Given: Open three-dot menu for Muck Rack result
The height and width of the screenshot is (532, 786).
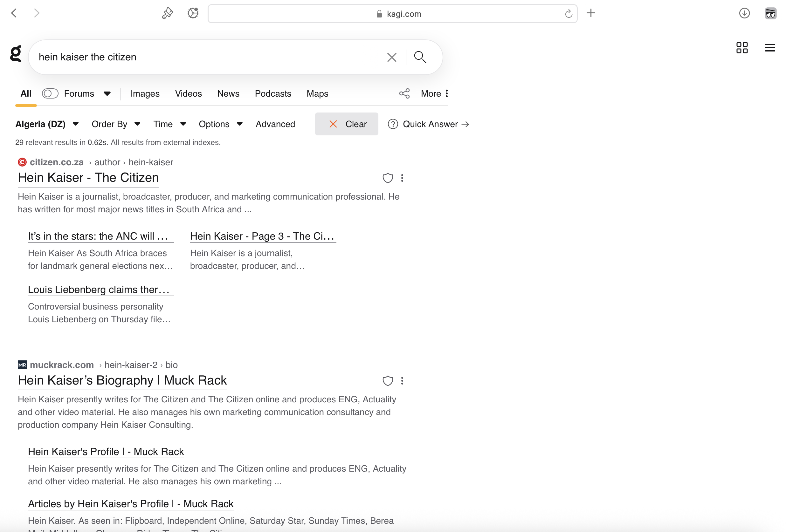Looking at the screenshot, I should (x=402, y=381).
